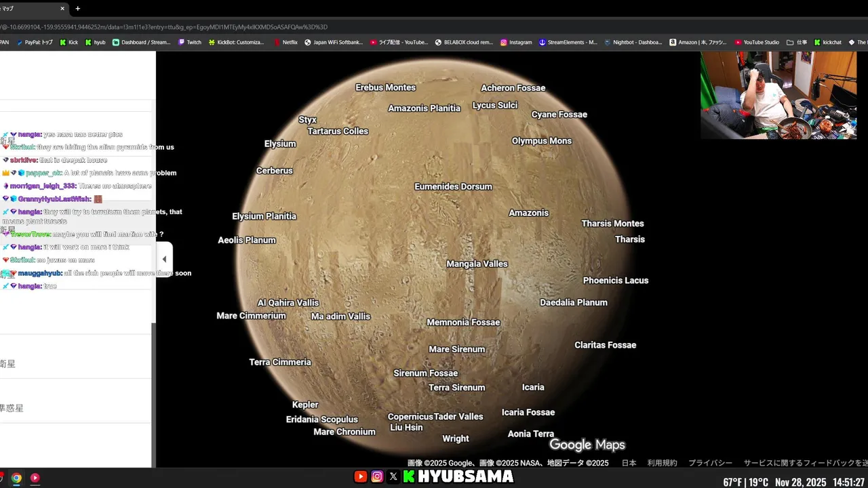Close the マップ browser tab
Image resolution: width=868 pixels, height=488 pixels.
click(62, 9)
